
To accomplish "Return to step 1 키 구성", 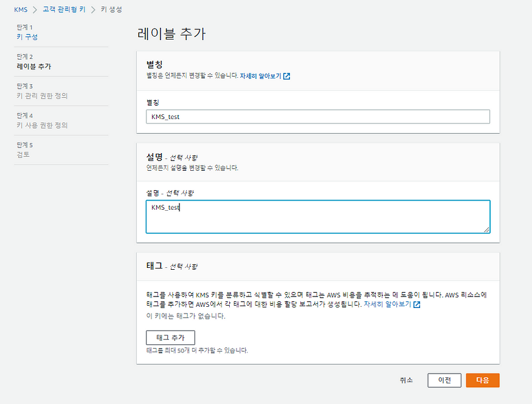I will coord(27,36).
